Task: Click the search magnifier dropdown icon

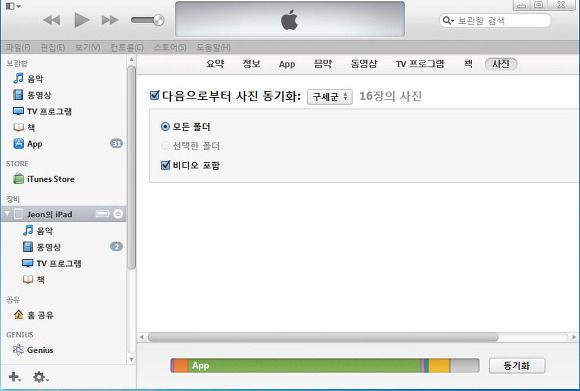Action: [448, 20]
